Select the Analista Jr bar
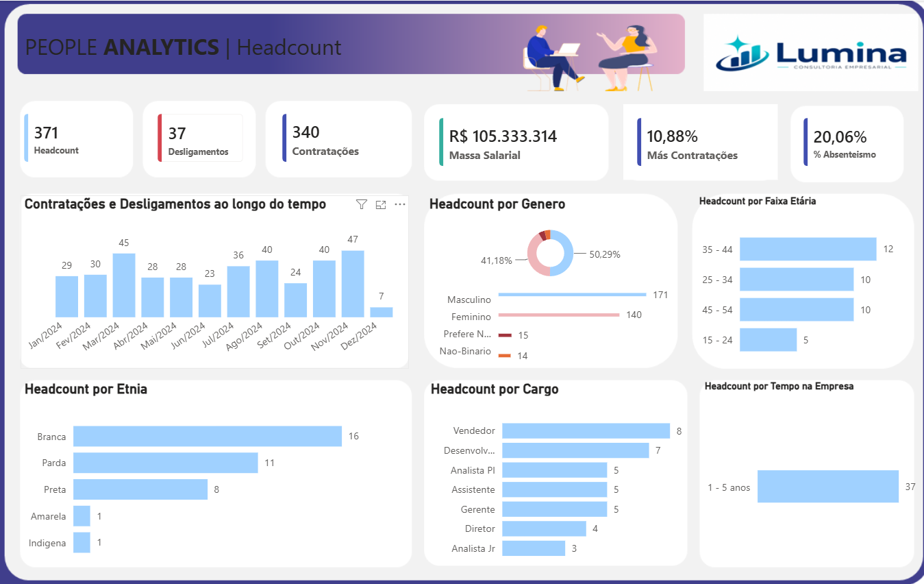 (x=534, y=548)
